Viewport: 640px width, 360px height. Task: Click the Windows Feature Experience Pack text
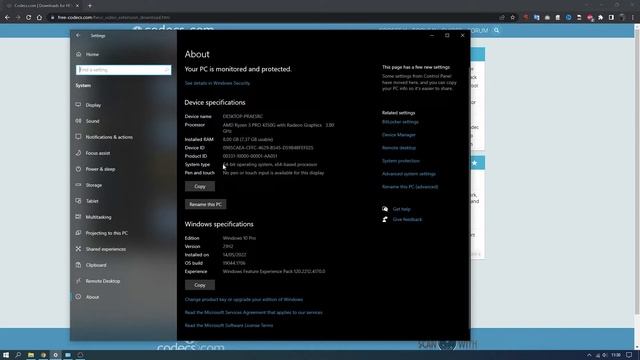[x=274, y=272]
